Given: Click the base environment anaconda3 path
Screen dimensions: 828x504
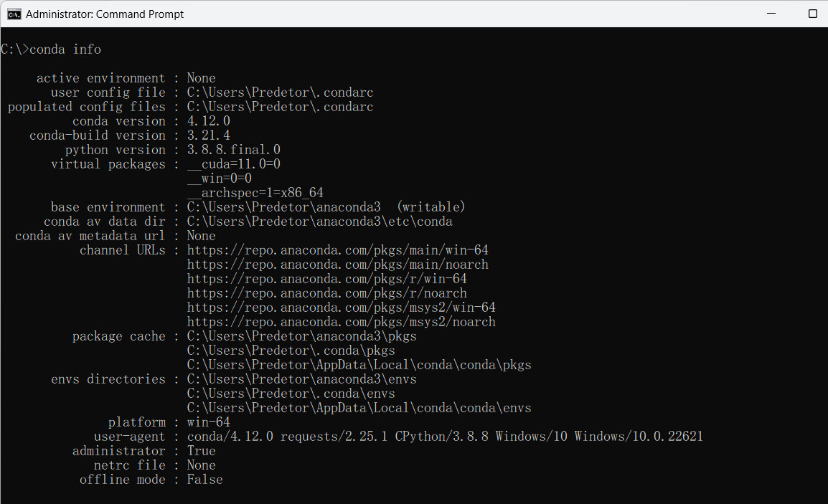Looking at the screenshot, I should (x=283, y=207).
